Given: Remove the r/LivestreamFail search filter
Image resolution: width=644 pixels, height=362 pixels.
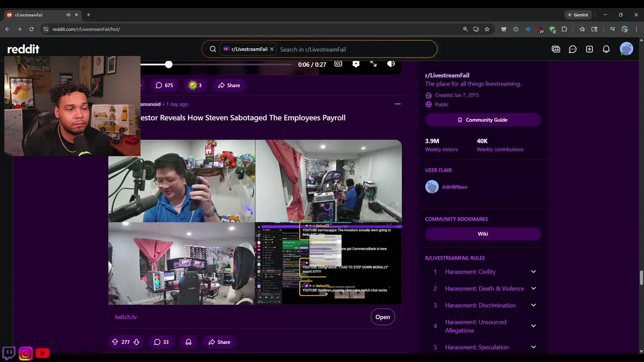Looking at the screenshot, I should (x=272, y=49).
